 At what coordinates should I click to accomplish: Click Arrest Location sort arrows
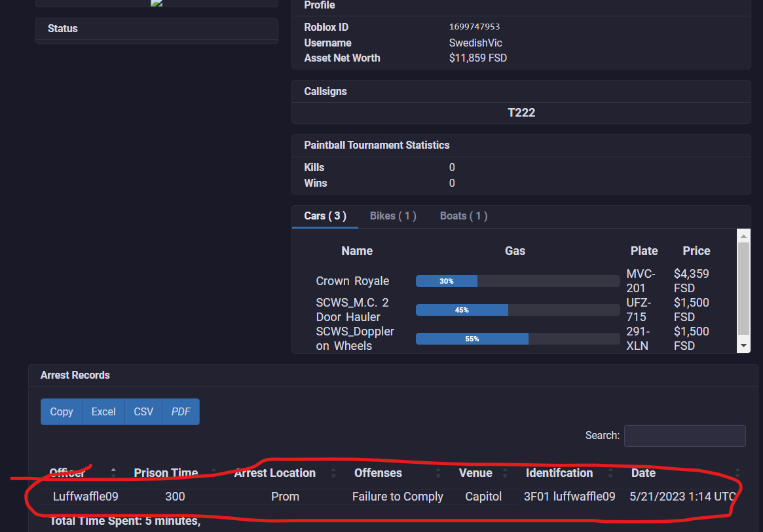coord(333,472)
